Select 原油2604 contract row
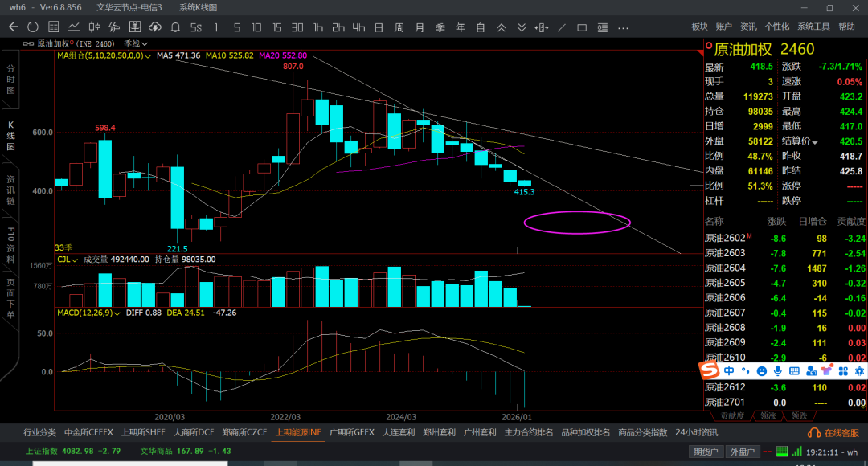This screenshot has width=868, height=466. 784,268
